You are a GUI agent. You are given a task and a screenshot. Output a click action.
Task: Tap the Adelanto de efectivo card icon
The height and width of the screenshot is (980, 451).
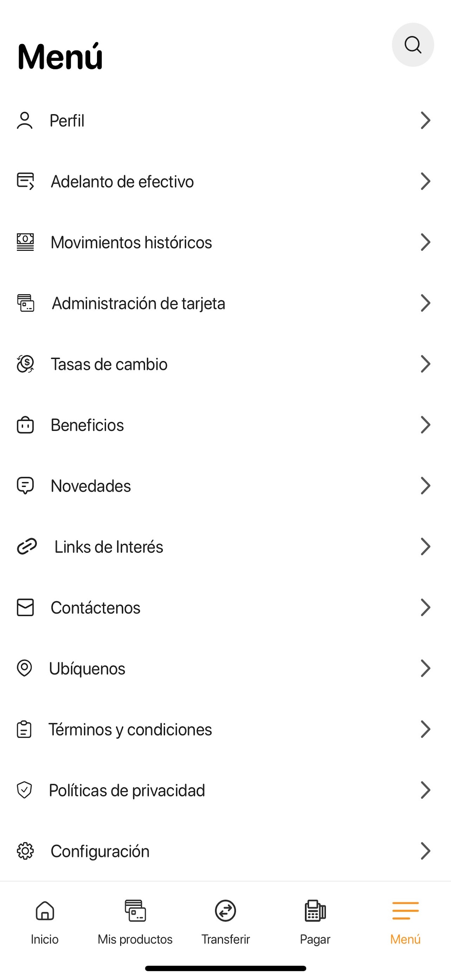click(x=25, y=182)
